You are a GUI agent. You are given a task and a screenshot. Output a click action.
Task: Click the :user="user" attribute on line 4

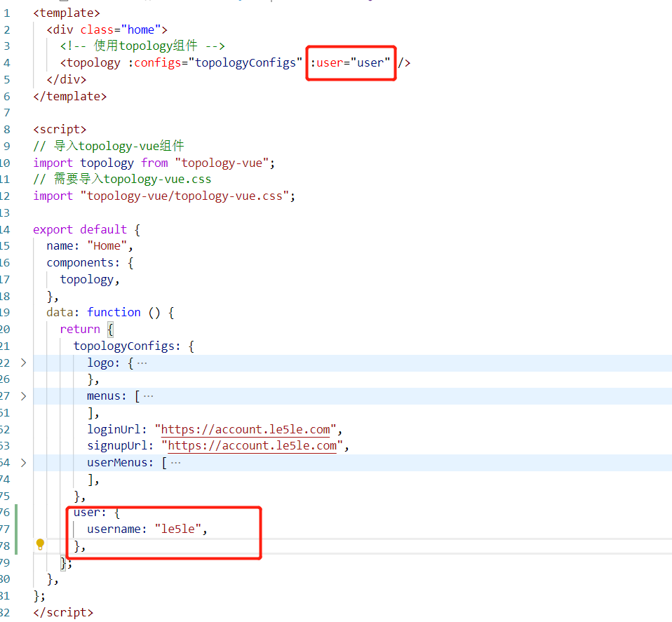(350, 62)
